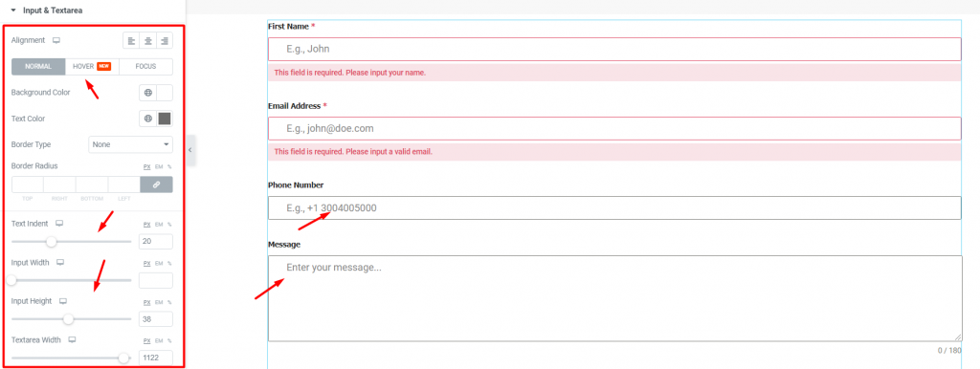Select EM unit for Border Radius
The width and height of the screenshot is (980, 369).
coord(158,166)
